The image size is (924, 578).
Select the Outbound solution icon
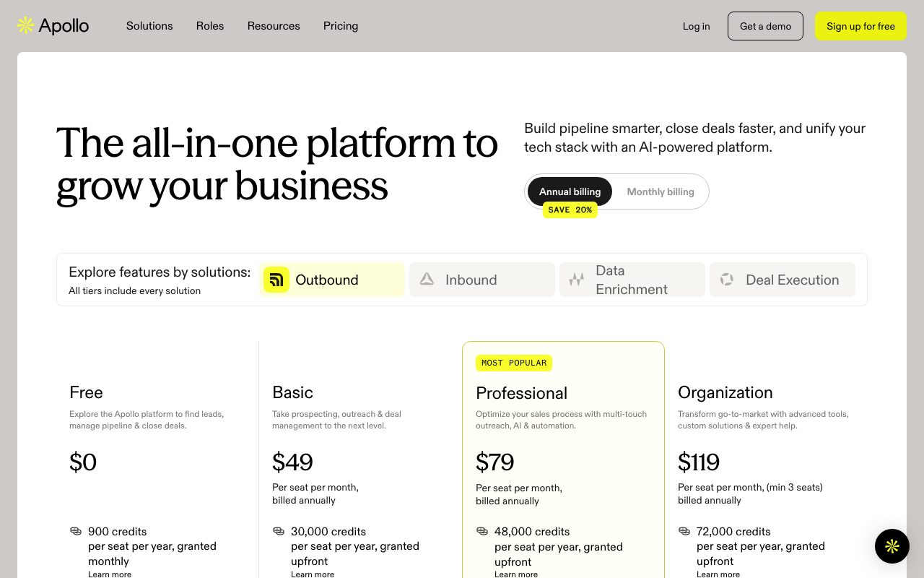(276, 280)
